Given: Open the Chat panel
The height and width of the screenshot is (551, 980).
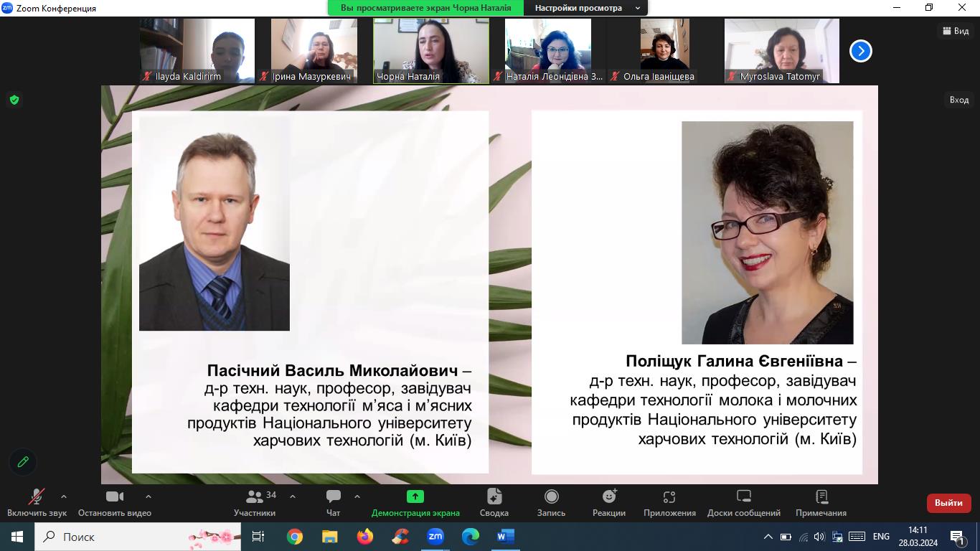Looking at the screenshot, I should 333,496.
